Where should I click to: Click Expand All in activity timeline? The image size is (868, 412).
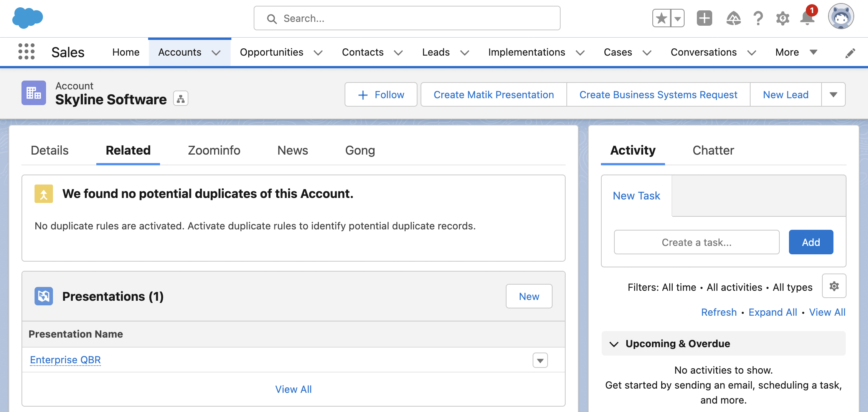point(772,312)
